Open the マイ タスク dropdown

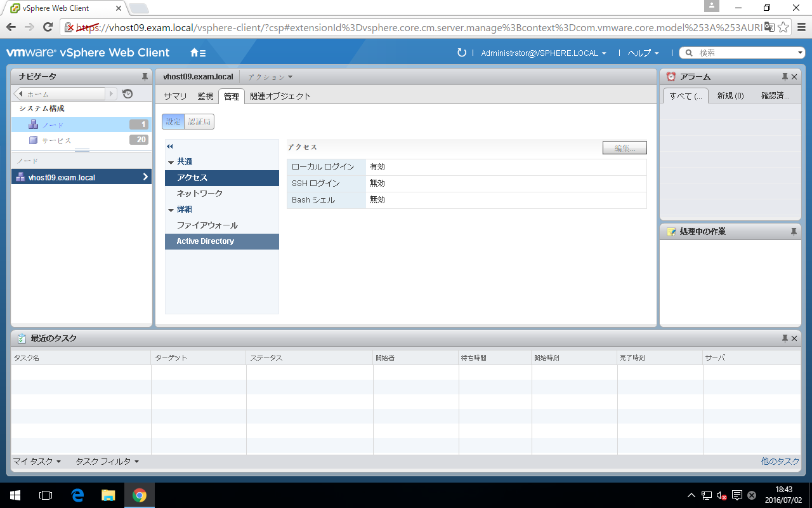click(37, 462)
